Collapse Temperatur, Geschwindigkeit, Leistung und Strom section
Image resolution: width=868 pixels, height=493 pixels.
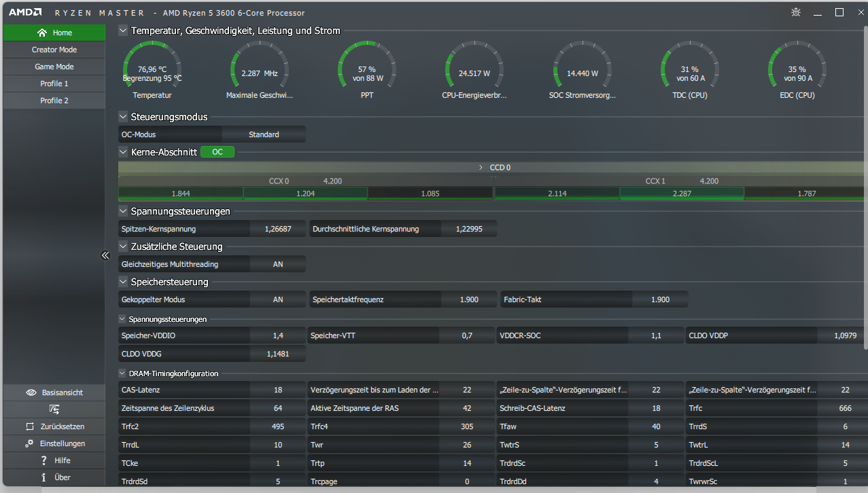[x=123, y=30]
